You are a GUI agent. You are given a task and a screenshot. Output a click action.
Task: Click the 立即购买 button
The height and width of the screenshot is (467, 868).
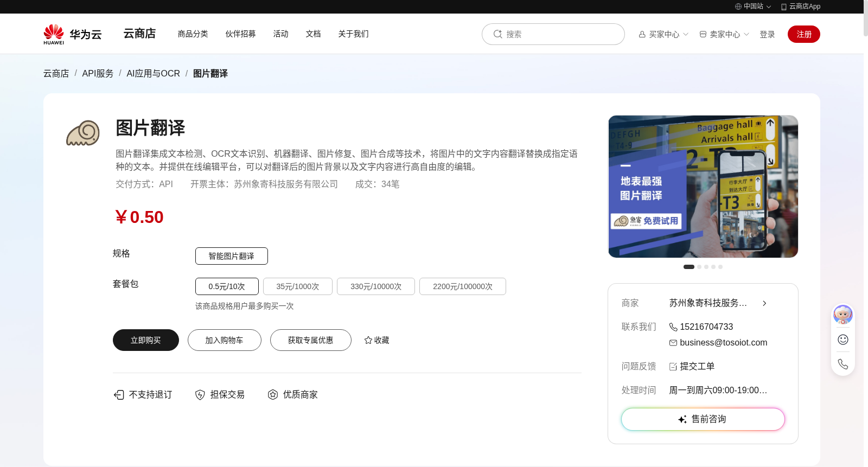(x=146, y=340)
